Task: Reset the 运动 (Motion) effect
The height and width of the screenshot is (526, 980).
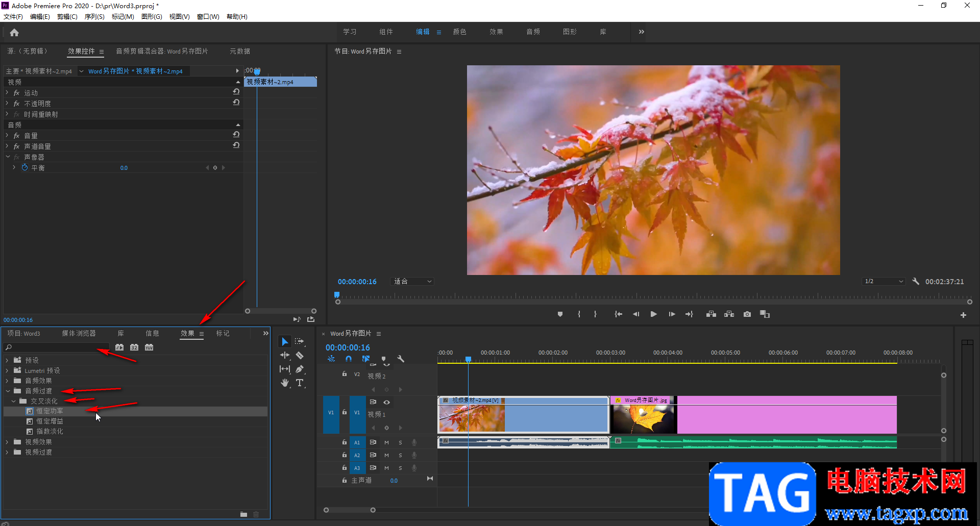Action: 236,92
